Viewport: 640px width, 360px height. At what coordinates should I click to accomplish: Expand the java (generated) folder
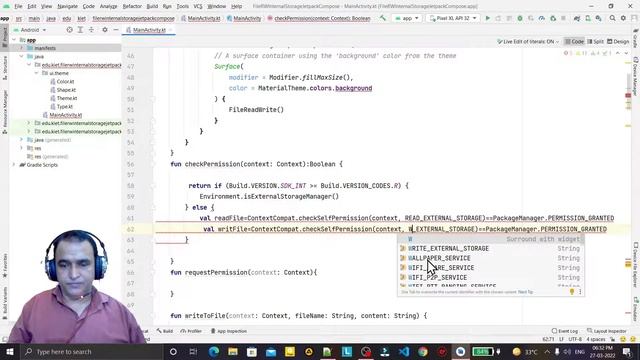pos(22,140)
